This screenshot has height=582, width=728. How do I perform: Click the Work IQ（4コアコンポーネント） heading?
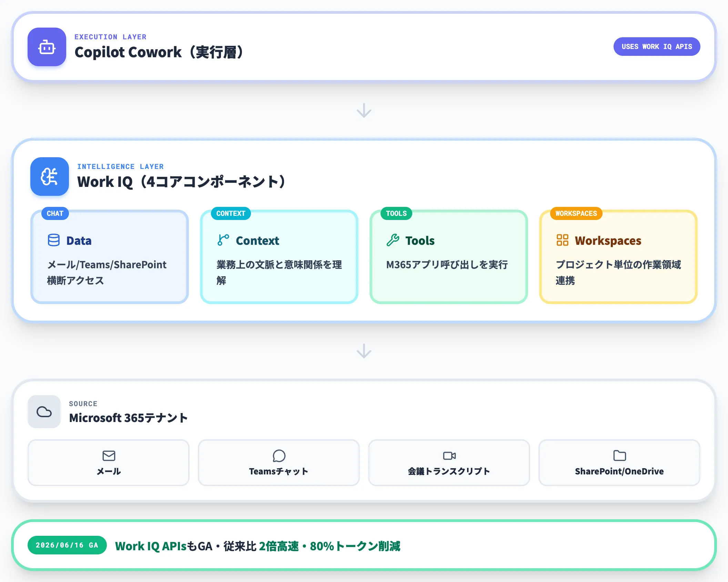182,182
